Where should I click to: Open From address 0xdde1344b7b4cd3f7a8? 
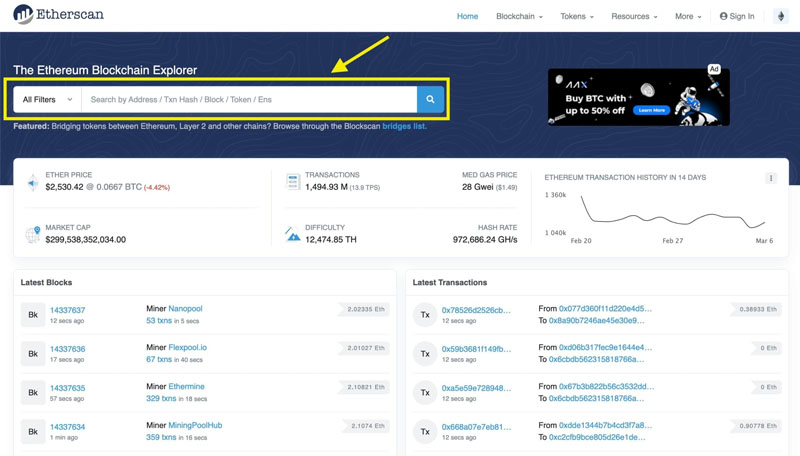[605, 425]
